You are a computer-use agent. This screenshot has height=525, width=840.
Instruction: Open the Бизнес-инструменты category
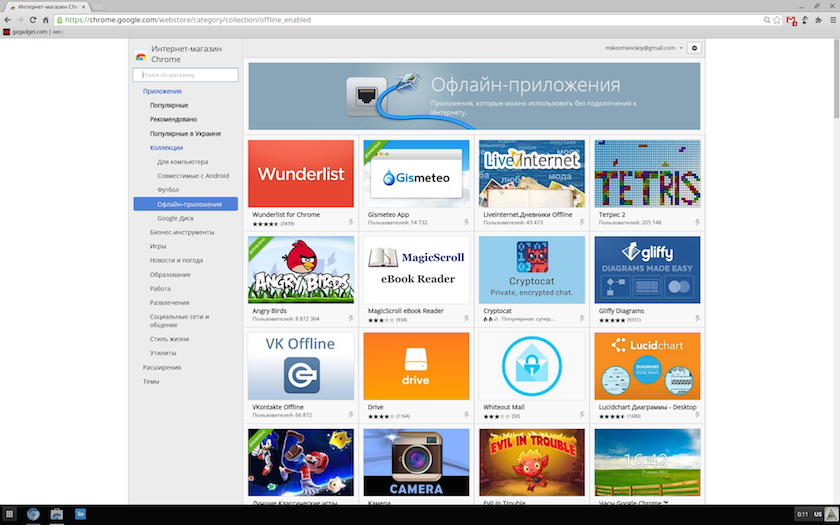pyautogui.click(x=182, y=232)
